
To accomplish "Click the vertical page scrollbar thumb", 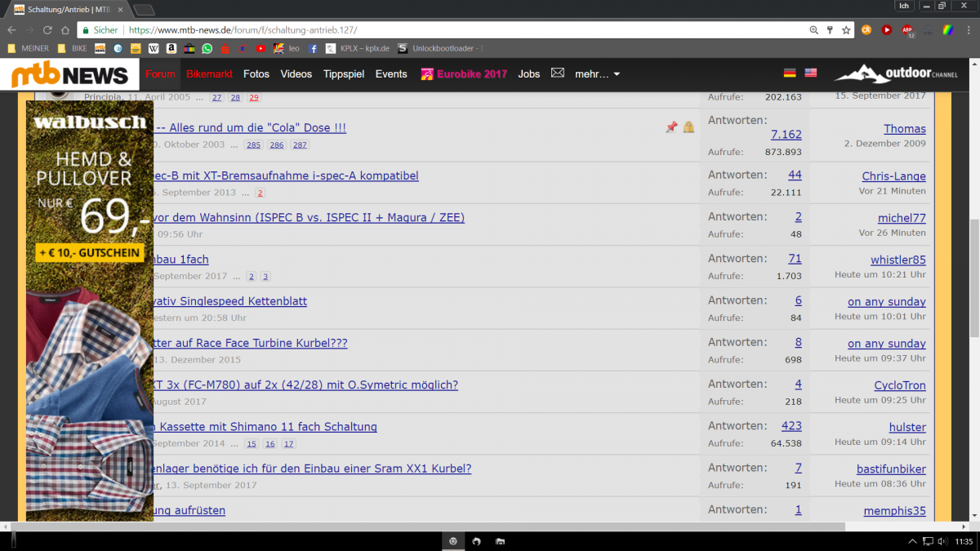I will tap(973, 278).
